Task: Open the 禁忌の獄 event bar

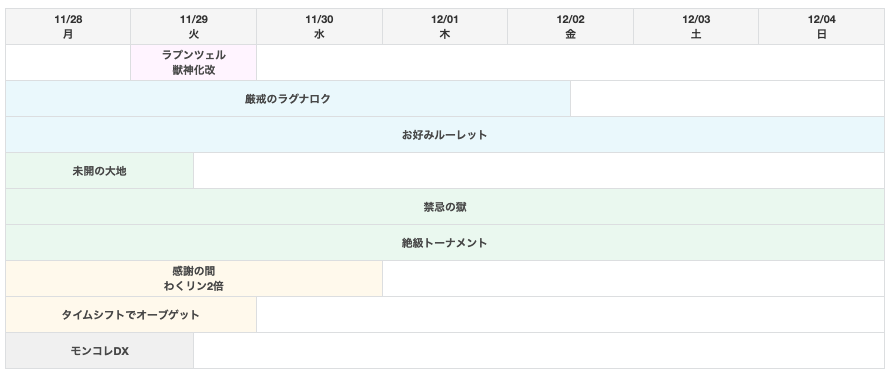Action: coord(445,207)
